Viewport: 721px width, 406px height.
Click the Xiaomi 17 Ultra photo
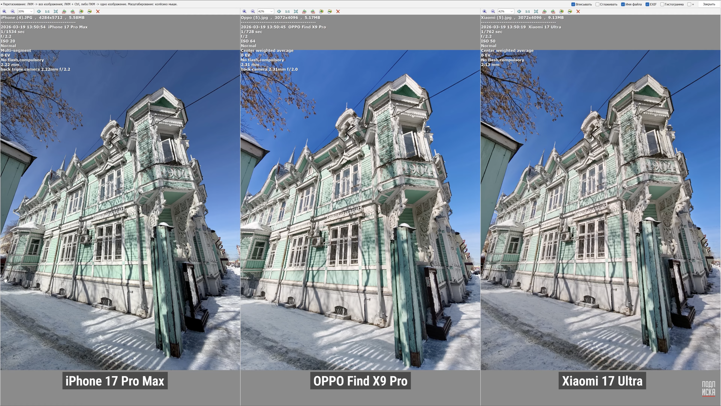(x=601, y=210)
